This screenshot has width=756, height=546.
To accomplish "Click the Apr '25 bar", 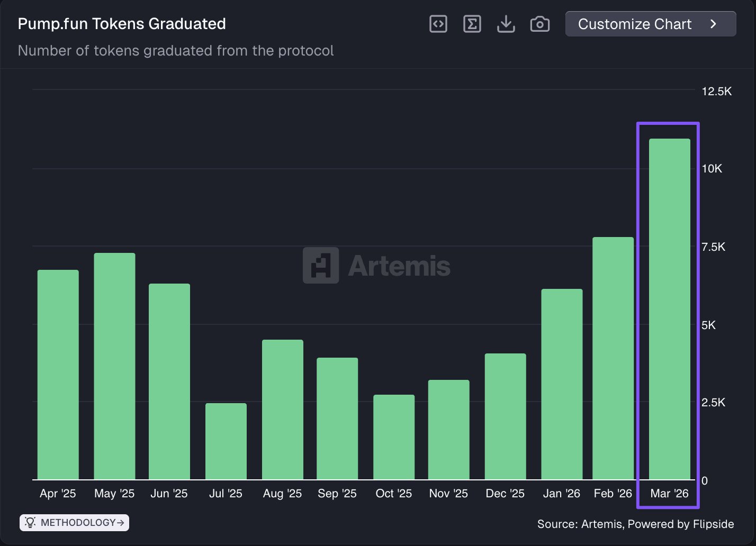I will click(x=58, y=375).
